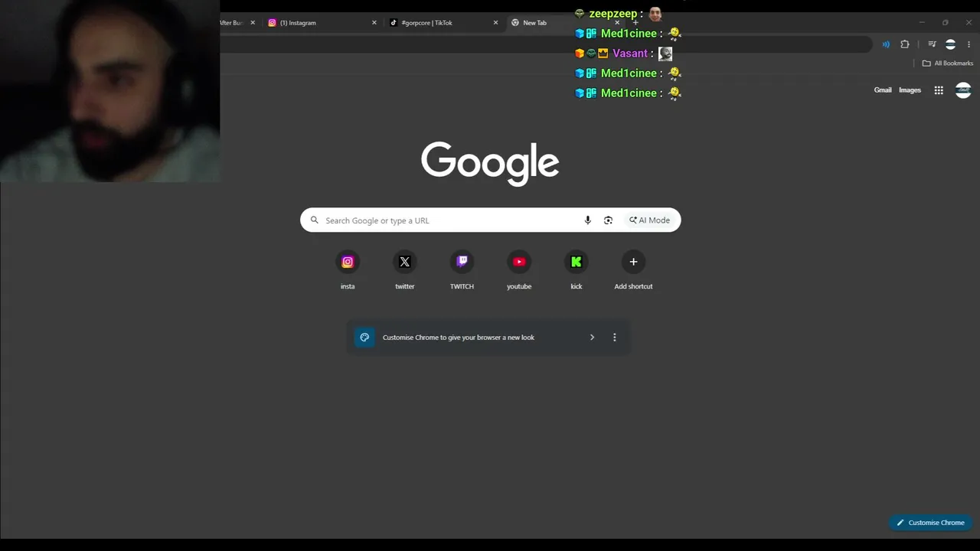980x551 pixels.
Task: Click the Vasant username in chat overlay
Action: pyautogui.click(x=630, y=54)
